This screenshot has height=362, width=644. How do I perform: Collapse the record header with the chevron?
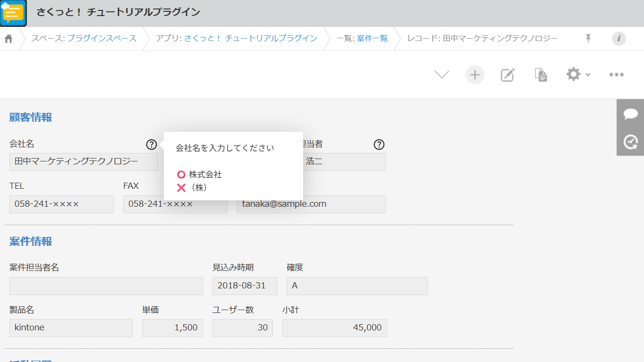tap(441, 75)
